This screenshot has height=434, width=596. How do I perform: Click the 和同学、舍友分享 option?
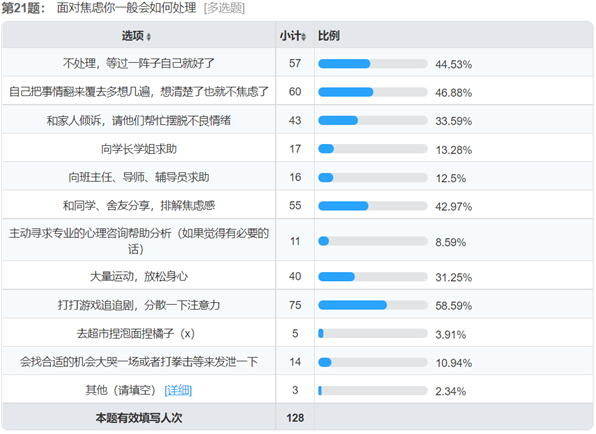[139, 206]
